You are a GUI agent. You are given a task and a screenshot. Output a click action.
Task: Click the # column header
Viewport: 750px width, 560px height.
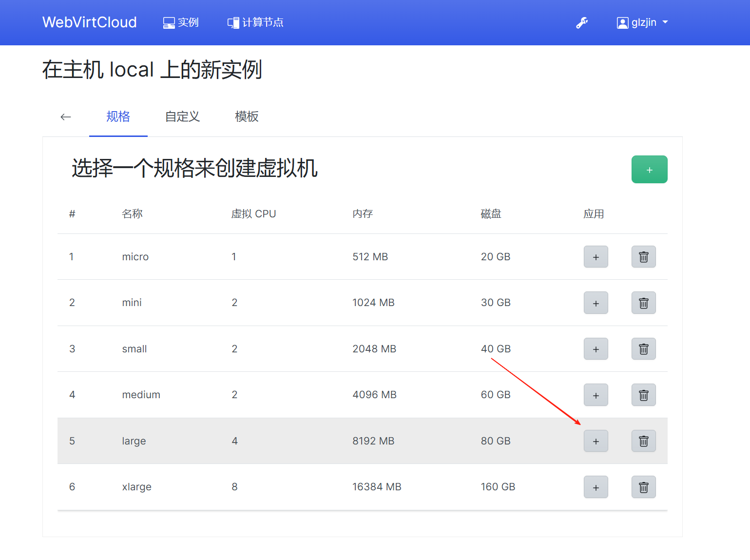click(x=72, y=214)
